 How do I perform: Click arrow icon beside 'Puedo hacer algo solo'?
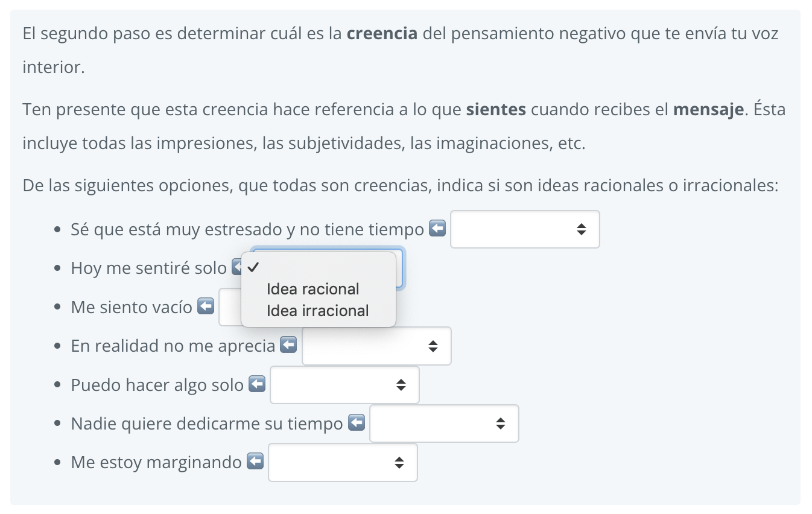click(x=257, y=384)
